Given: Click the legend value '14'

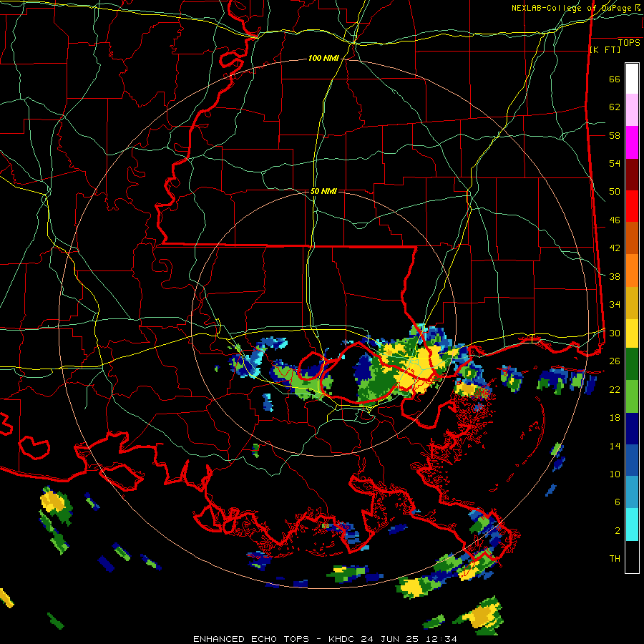Looking at the screenshot, I should 615,446.
